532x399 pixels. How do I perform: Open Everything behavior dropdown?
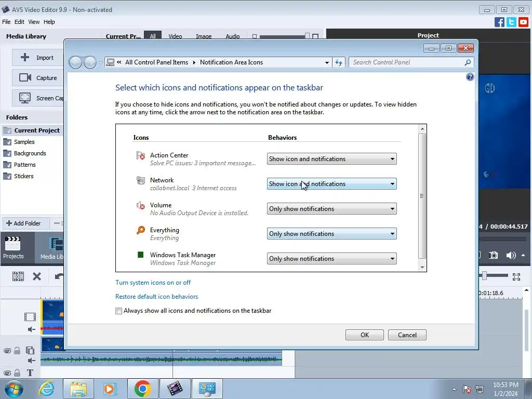click(331, 234)
